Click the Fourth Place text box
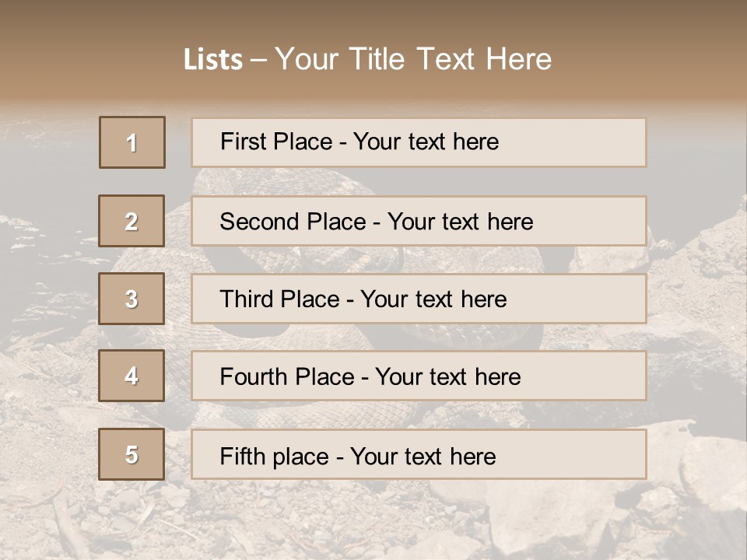This screenshot has height=560, width=747. (x=419, y=376)
